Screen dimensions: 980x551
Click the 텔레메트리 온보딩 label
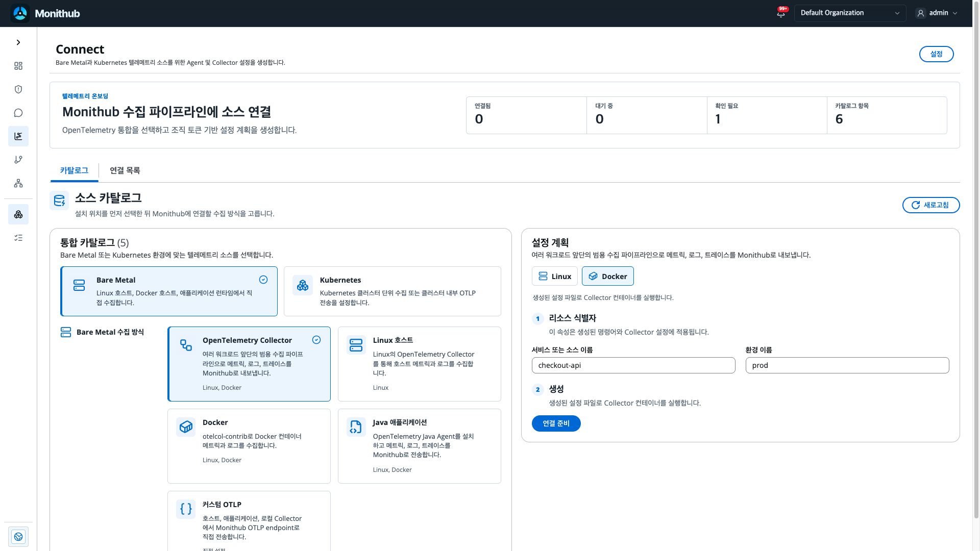coord(85,96)
